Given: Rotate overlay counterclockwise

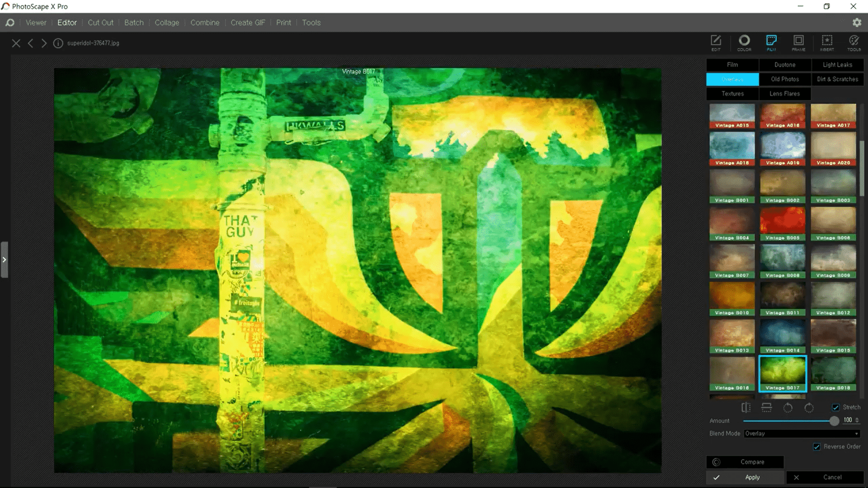Looking at the screenshot, I should click(788, 408).
